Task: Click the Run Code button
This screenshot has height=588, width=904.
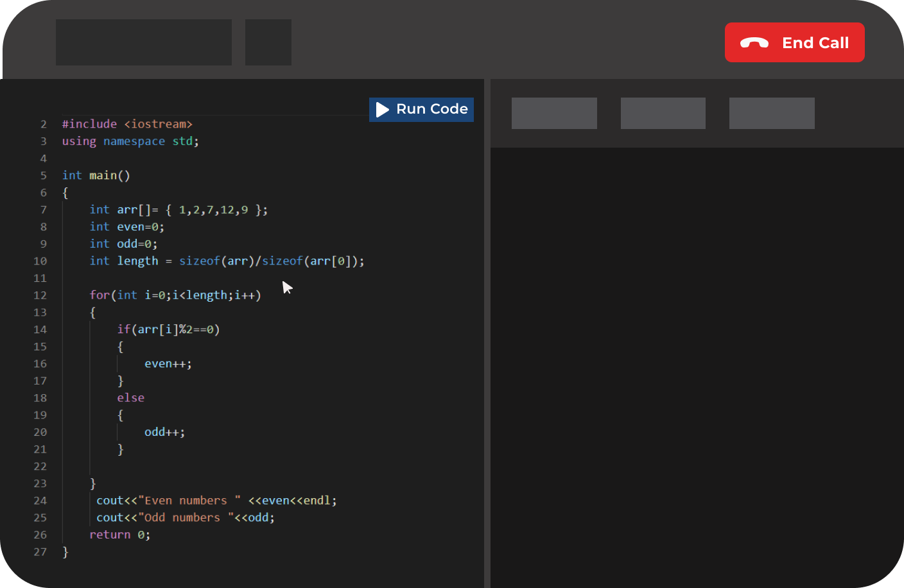Action: tap(421, 109)
